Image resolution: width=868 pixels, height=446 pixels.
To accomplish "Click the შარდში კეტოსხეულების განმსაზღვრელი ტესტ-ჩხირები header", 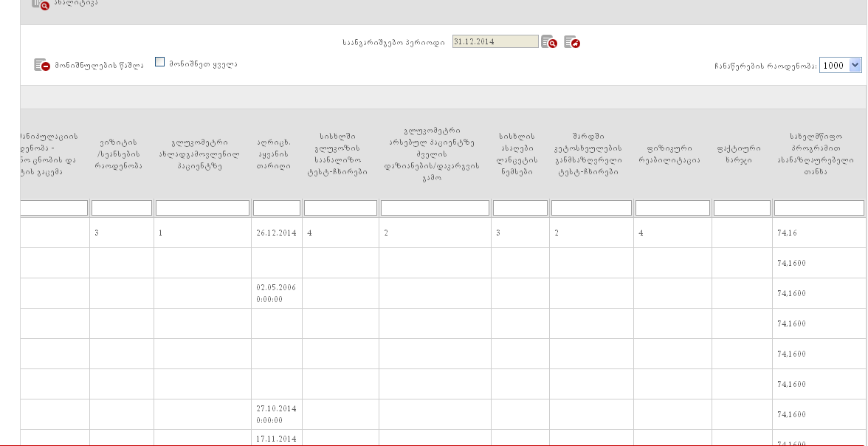I will [x=591, y=154].
